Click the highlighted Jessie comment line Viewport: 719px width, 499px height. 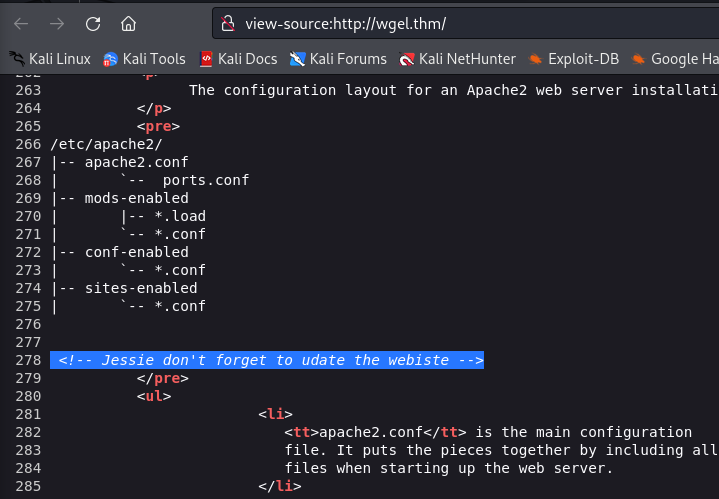click(x=270, y=360)
